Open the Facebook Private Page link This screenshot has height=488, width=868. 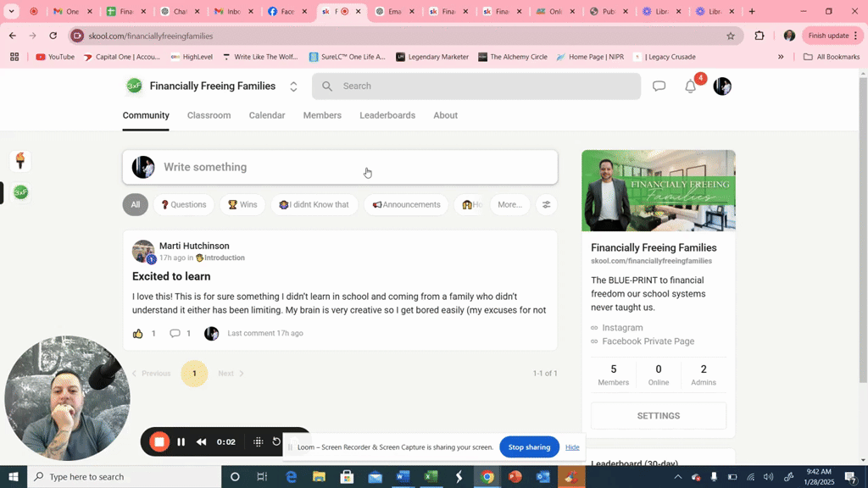[648, 341]
